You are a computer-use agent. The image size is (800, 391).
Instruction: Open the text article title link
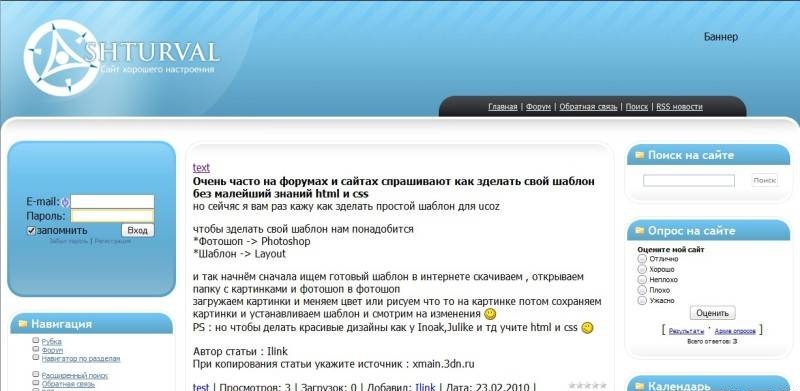coord(201,167)
